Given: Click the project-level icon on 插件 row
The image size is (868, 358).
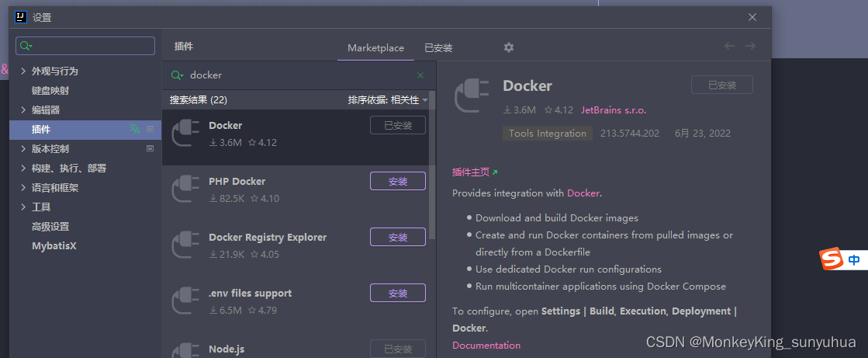Looking at the screenshot, I should 150,129.
